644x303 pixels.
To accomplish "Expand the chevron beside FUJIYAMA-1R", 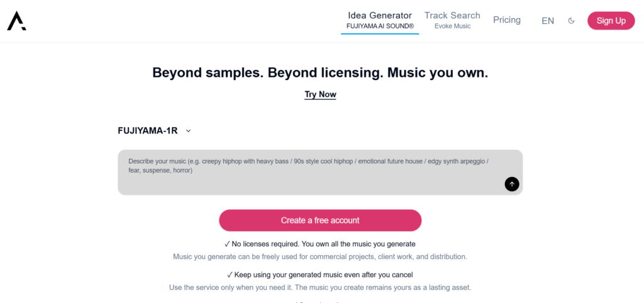I will pyautogui.click(x=189, y=131).
